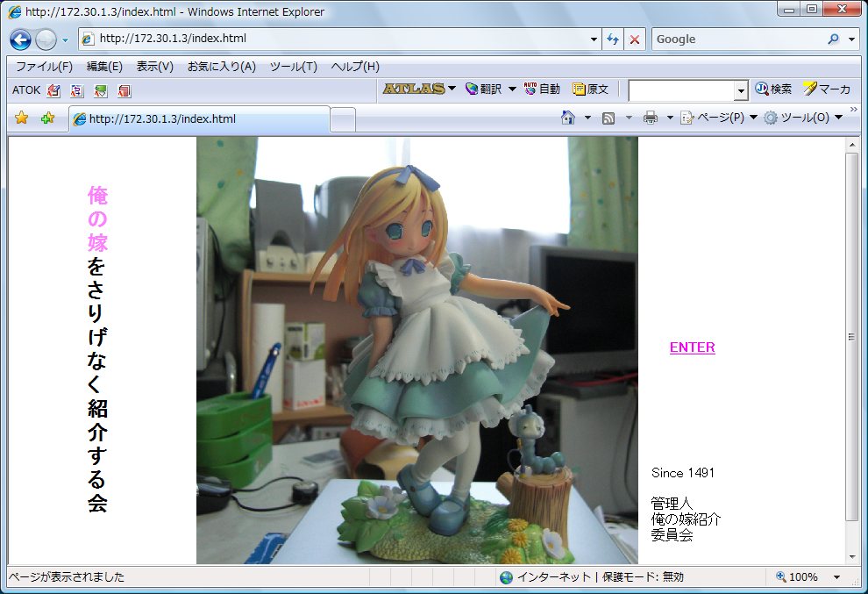Click the ATOK toolbar label
This screenshot has width=868, height=594.
26,90
